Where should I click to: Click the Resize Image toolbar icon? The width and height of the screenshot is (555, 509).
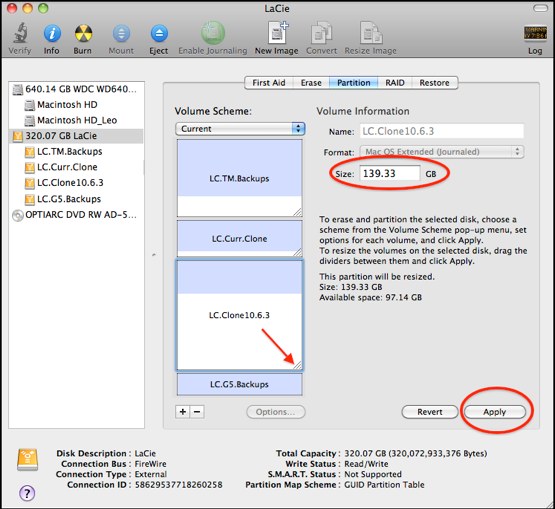tap(371, 33)
